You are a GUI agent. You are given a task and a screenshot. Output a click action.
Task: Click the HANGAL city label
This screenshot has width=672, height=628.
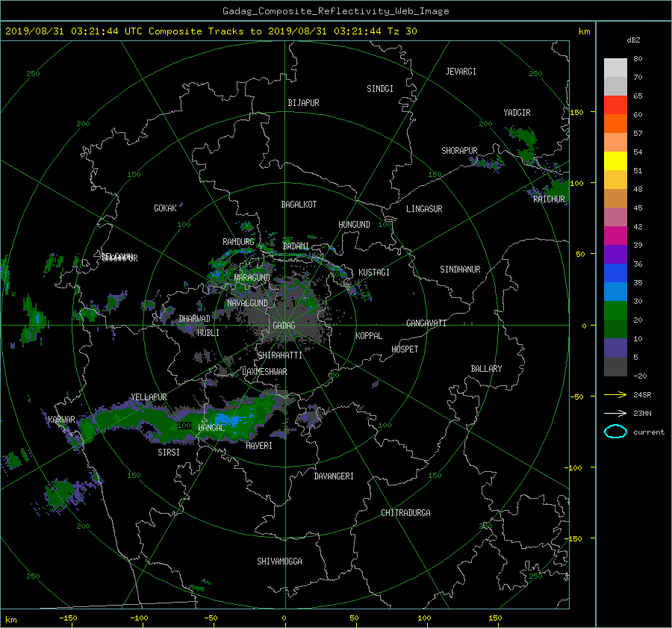[x=211, y=428]
